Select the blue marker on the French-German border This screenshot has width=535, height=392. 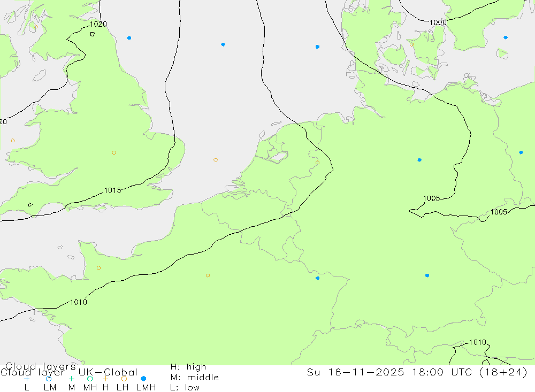(318, 279)
